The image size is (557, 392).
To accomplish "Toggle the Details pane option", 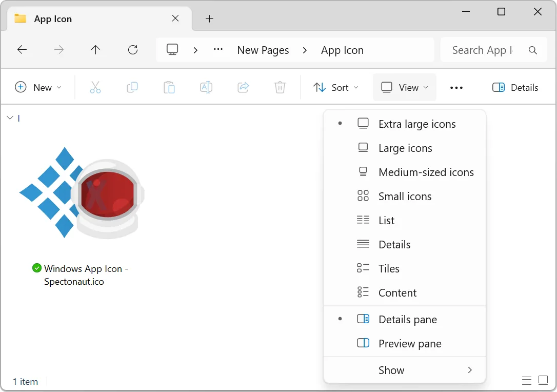I will point(407,320).
